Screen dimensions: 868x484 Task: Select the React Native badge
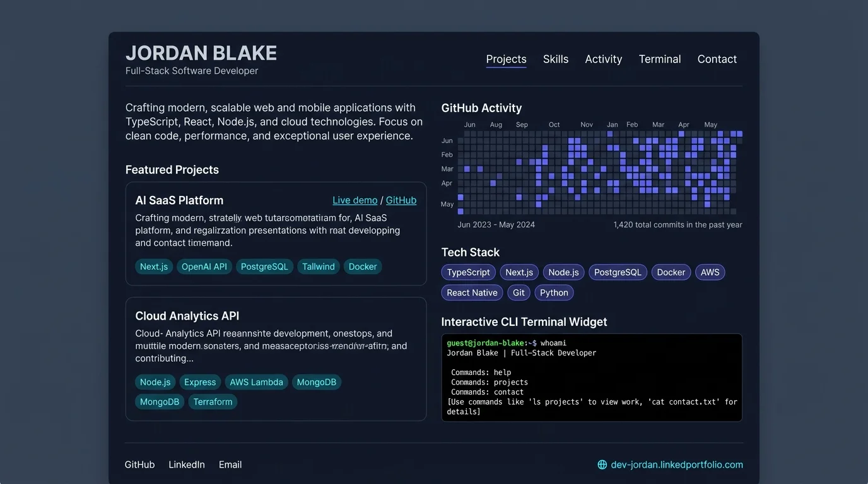tap(472, 292)
